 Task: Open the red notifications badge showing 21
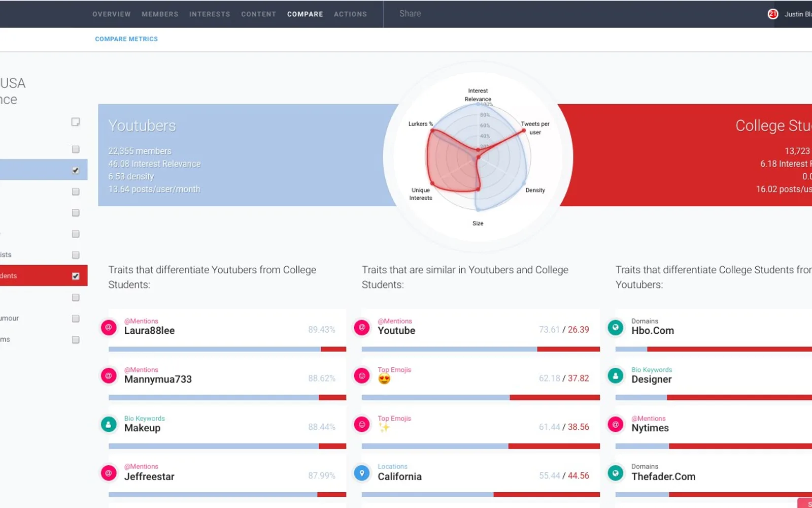click(x=773, y=14)
